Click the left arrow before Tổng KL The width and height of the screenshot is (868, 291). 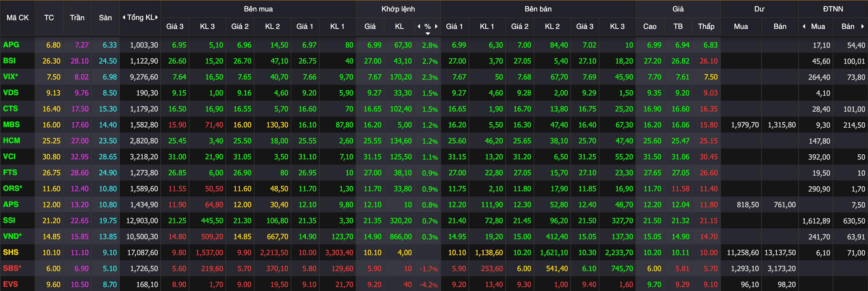[x=124, y=17]
